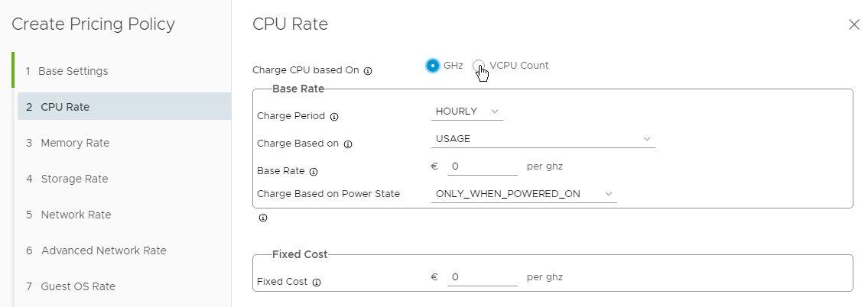Click info icon next to Charge CPU based On

(x=368, y=71)
